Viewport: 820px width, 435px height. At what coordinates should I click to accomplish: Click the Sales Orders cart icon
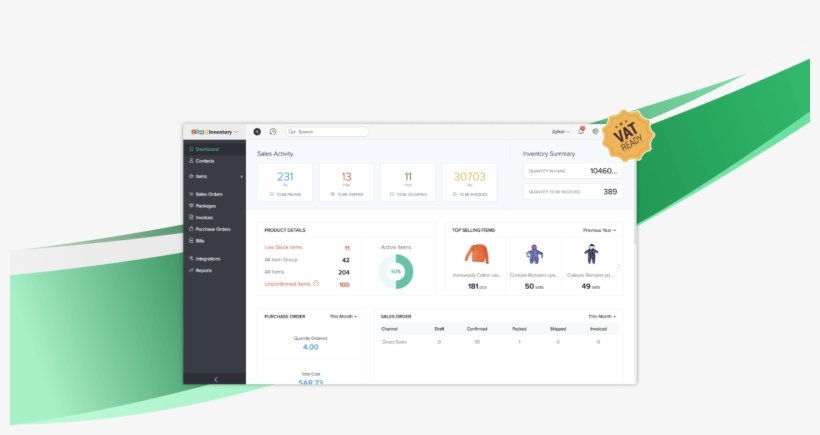pyautogui.click(x=191, y=194)
